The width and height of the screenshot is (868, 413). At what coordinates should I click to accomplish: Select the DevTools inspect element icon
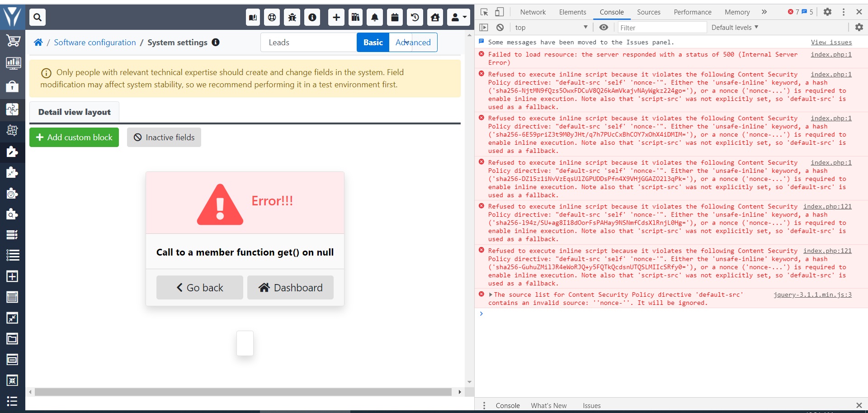pos(484,12)
